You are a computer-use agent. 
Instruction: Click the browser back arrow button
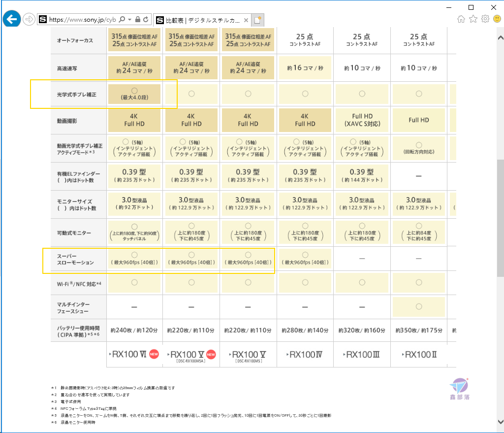pyautogui.click(x=12, y=19)
